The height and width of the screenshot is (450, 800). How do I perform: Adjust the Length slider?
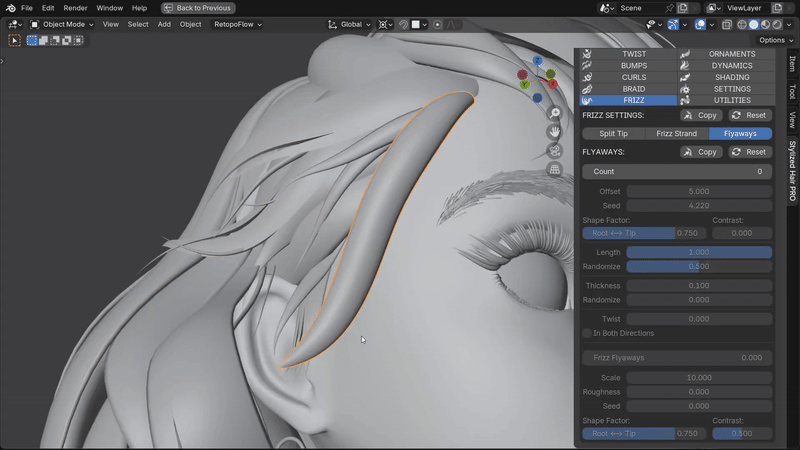[x=698, y=253]
